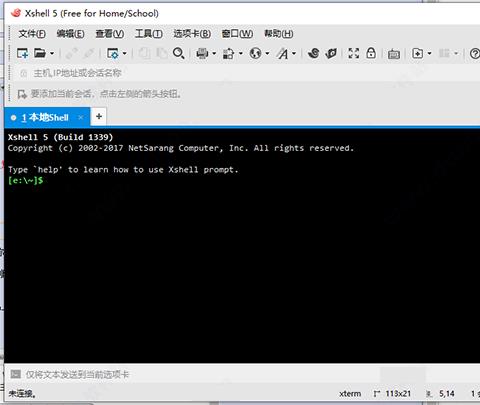Image resolution: width=480 pixels, height=405 pixels.
Task: Open the 窗口(W) menu
Action: (237, 34)
